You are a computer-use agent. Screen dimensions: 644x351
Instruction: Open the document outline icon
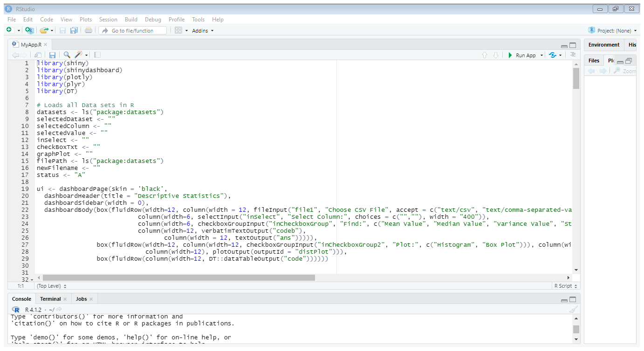[x=97, y=54]
